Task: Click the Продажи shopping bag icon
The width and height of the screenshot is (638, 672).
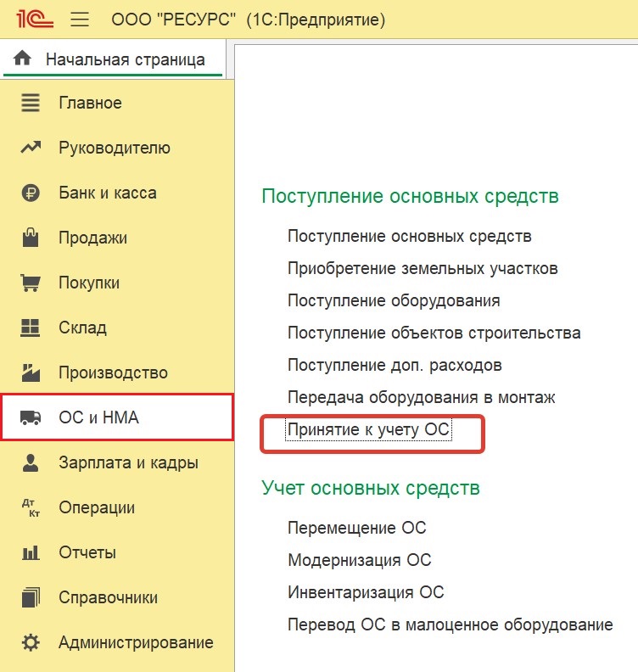Action: [x=31, y=238]
